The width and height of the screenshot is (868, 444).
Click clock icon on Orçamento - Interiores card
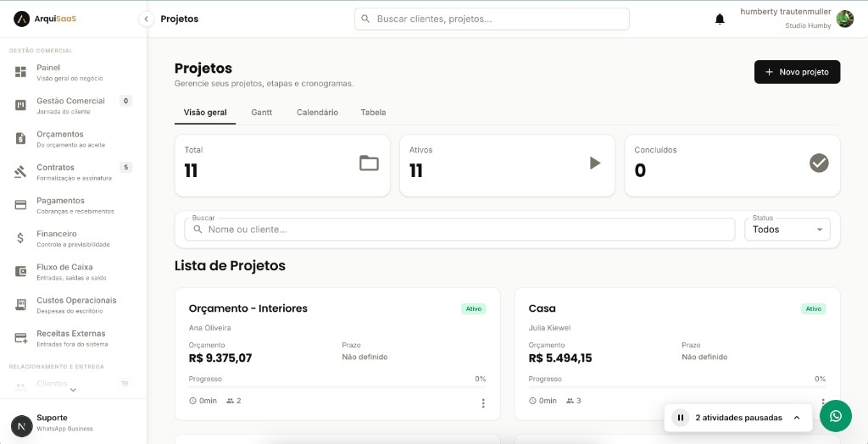coord(192,401)
